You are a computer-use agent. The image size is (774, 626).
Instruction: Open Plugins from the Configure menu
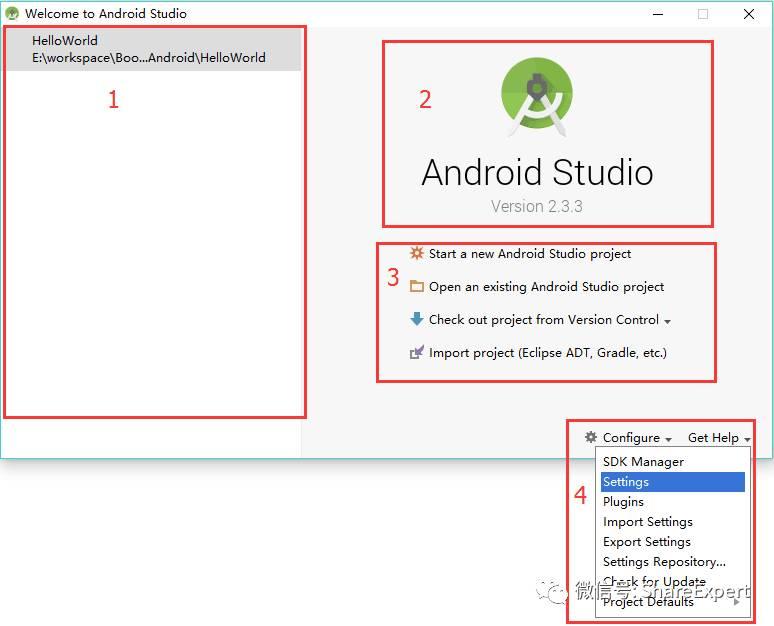tap(672, 502)
